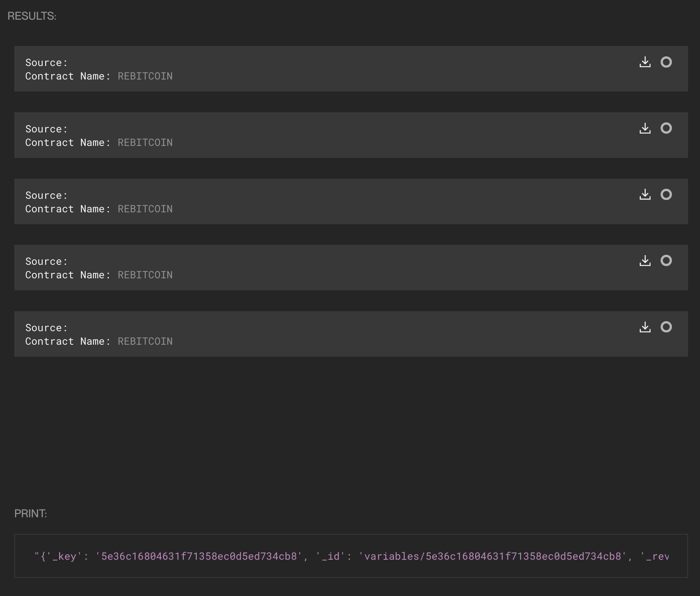The width and height of the screenshot is (700, 596).
Task: Click REBITCOIN name in the fourth result
Action: coord(145,275)
